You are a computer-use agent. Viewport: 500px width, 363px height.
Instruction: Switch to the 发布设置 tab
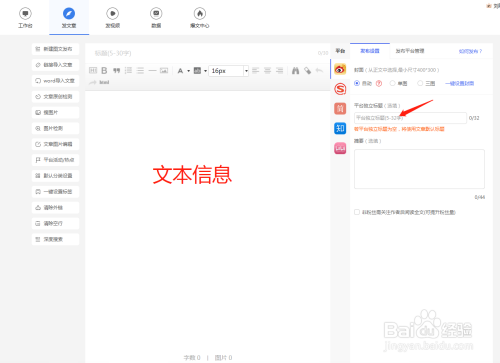click(370, 51)
